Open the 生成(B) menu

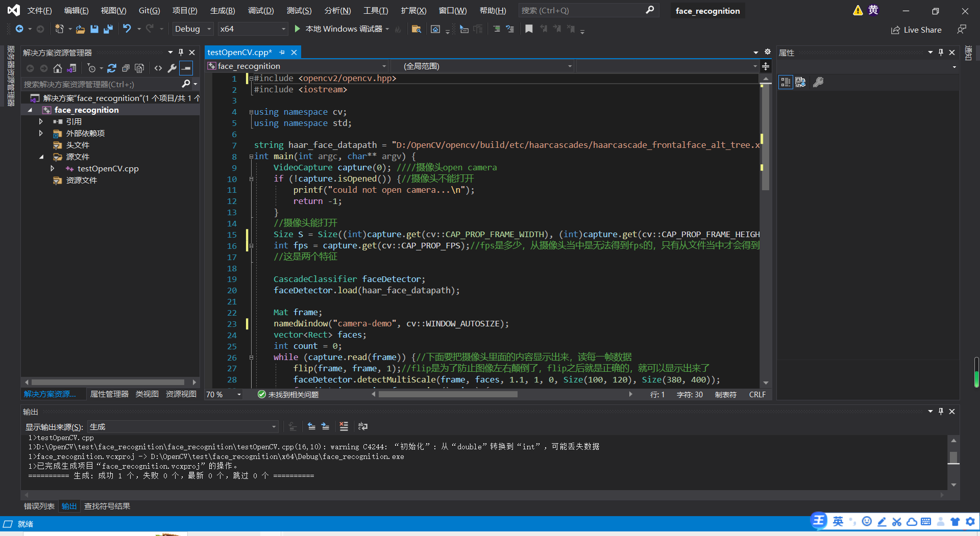pyautogui.click(x=223, y=11)
